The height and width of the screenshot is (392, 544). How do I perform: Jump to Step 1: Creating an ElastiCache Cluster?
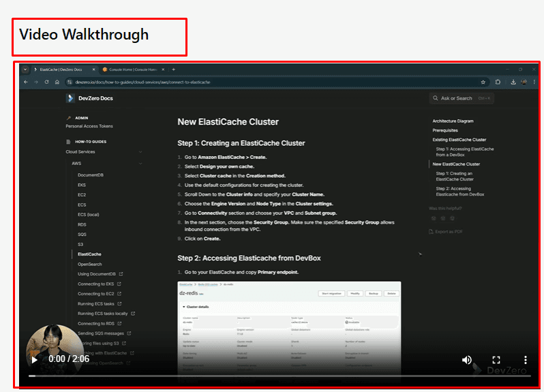pyautogui.click(x=455, y=176)
